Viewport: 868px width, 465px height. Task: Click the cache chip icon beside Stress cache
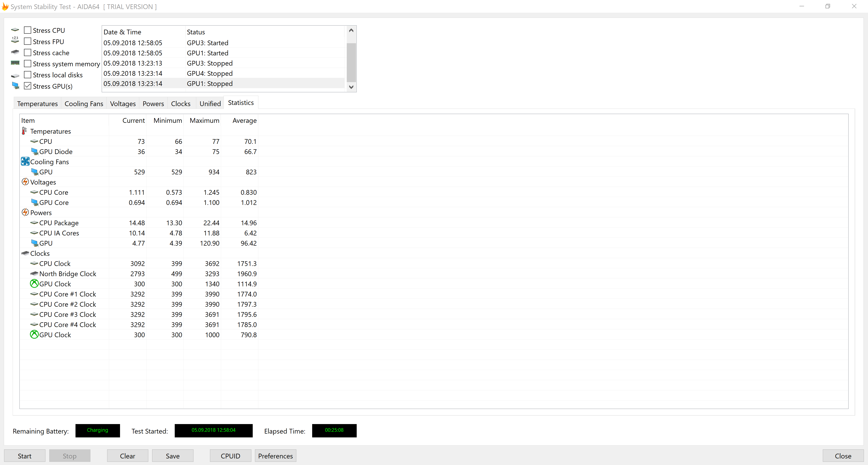15,52
